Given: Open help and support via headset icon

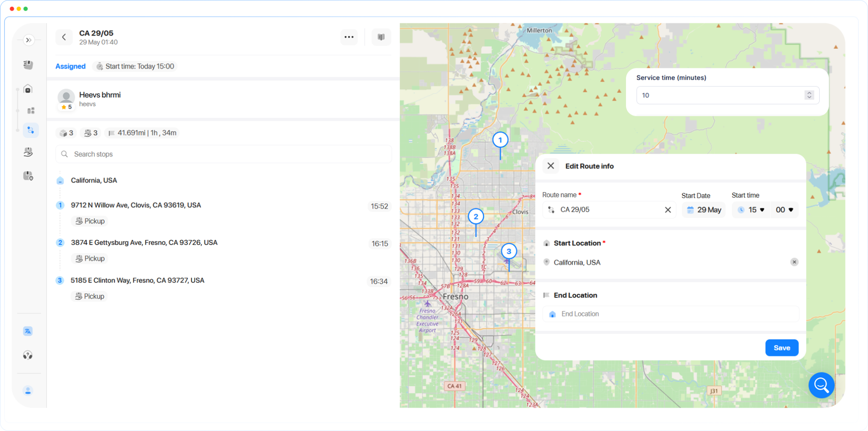Looking at the screenshot, I should click(28, 355).
